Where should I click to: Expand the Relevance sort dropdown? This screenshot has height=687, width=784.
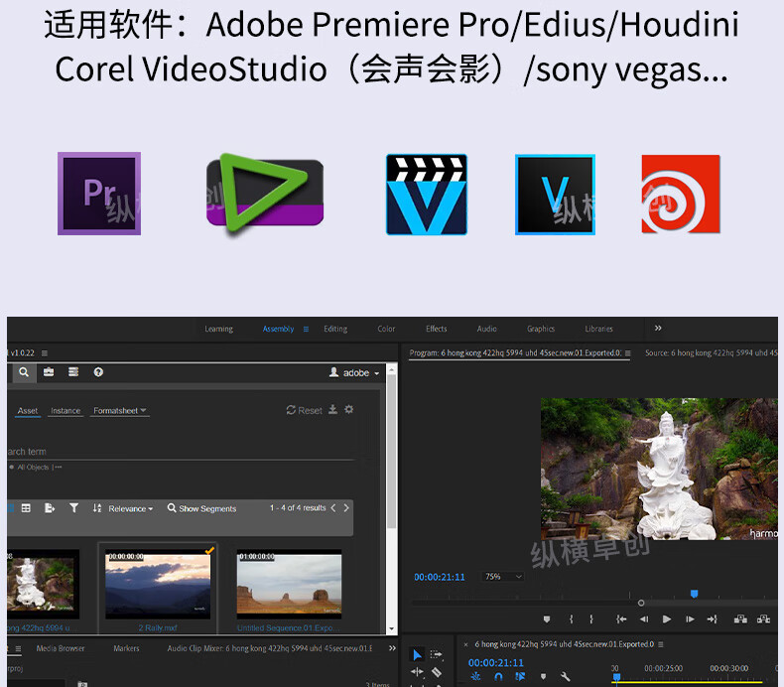pyautogui.click(x=129, y=508)
